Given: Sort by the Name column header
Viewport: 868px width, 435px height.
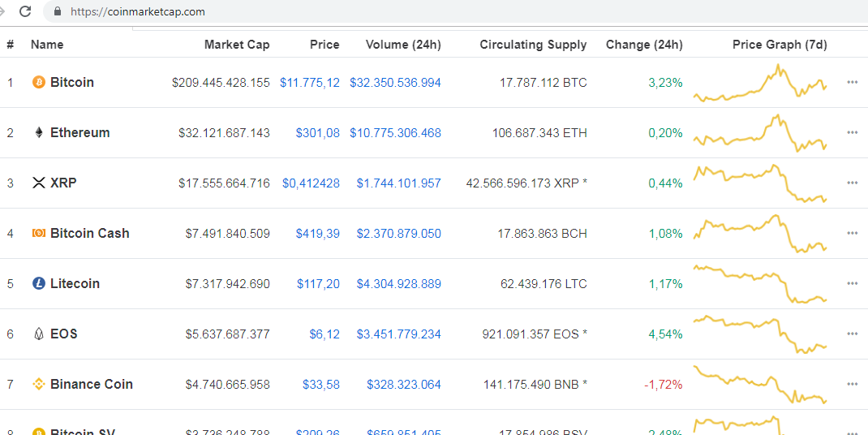Looking at the screenshot, I should [x=47, y=45].
